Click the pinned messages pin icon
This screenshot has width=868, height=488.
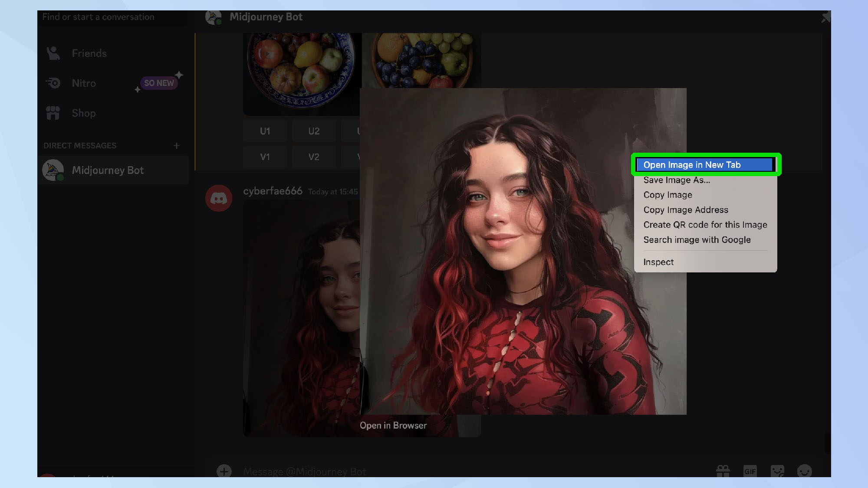(x=825, y=17)
